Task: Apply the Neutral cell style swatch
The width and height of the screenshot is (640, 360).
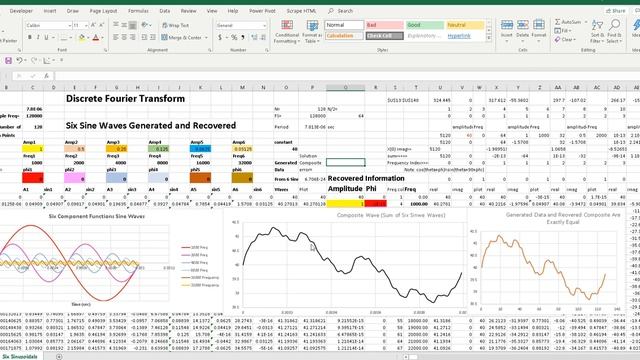Action: pyautogui.click(x=465, y=25)
